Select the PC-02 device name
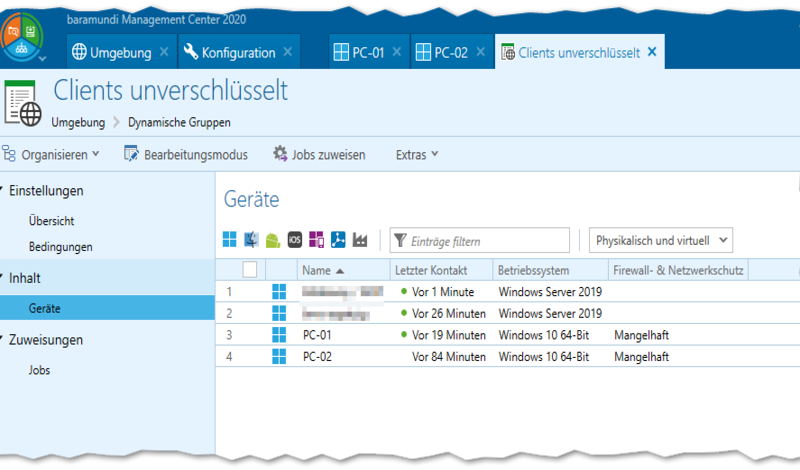This screenshot has height=470, width=800. [317, 357]
